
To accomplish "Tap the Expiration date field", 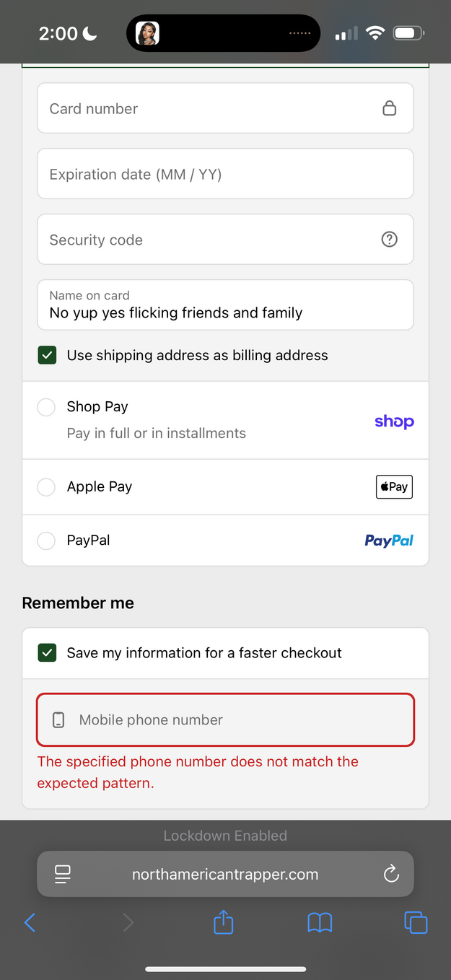I will click(225, 174).
